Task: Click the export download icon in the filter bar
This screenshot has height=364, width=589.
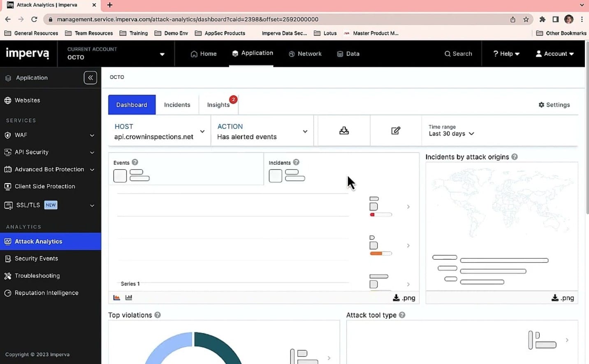Action: 344,131
